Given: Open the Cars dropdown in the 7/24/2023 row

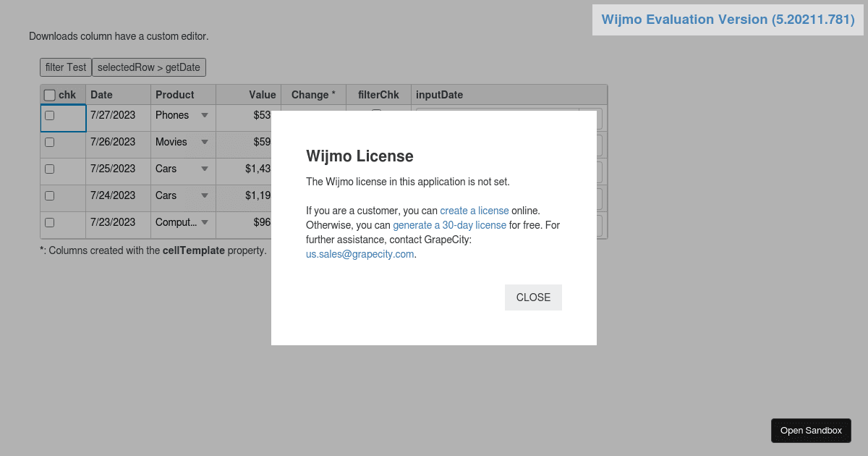Looking at the screenshot, I should click(205, 195).
